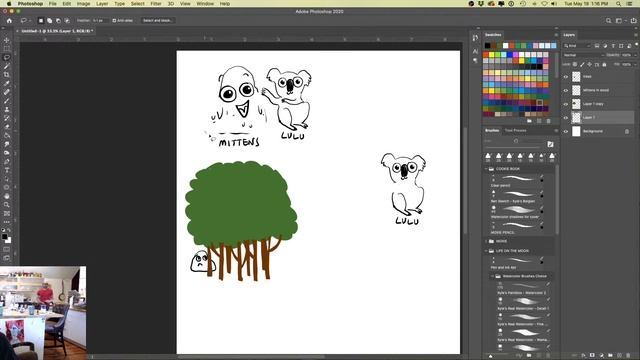Viewport: 640px width, 360px height.
Task: Collapse the COOKIE BOOK brush group
Action: [486, 169]
